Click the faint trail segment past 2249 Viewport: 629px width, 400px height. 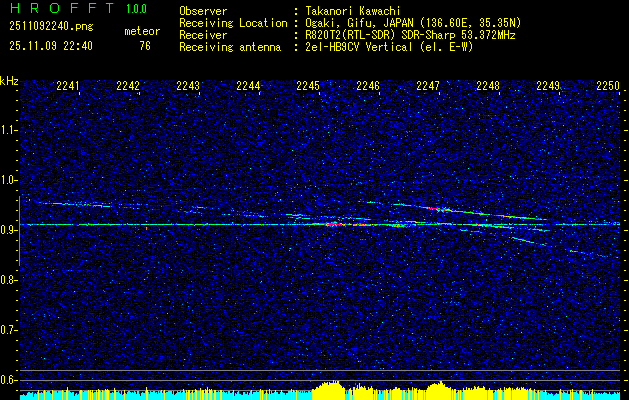pyautogui.click(x=594, y=254)
